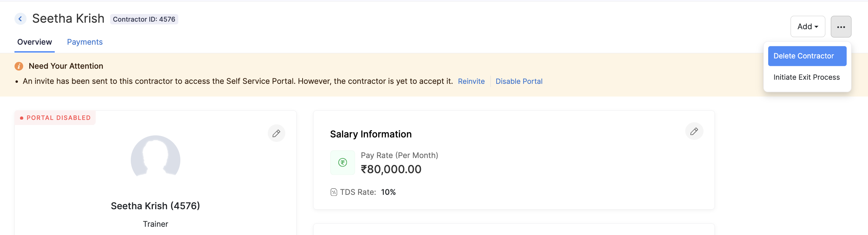This screenshot has width=868, height=235.
Task: Click the ₹80,000.00 pay rate amount
Action: point(391,169)
